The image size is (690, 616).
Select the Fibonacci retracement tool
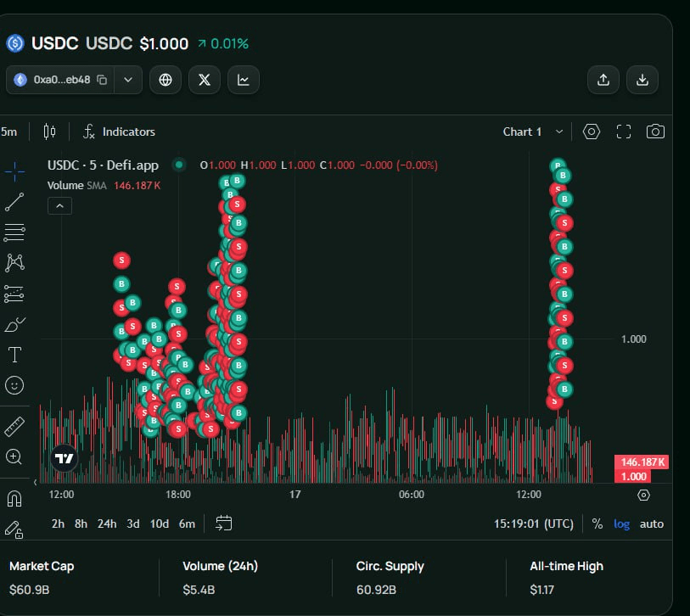point(14,232)
